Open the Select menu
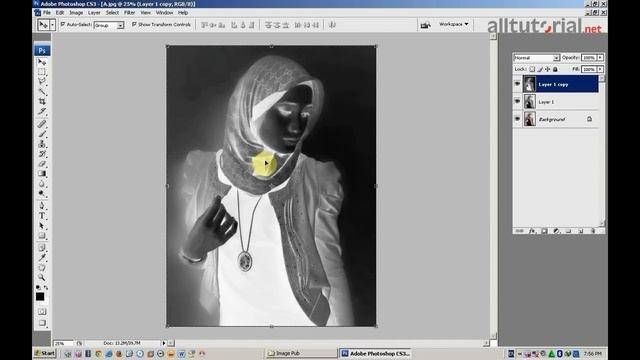The image size is (640, 360). [112, 13]
